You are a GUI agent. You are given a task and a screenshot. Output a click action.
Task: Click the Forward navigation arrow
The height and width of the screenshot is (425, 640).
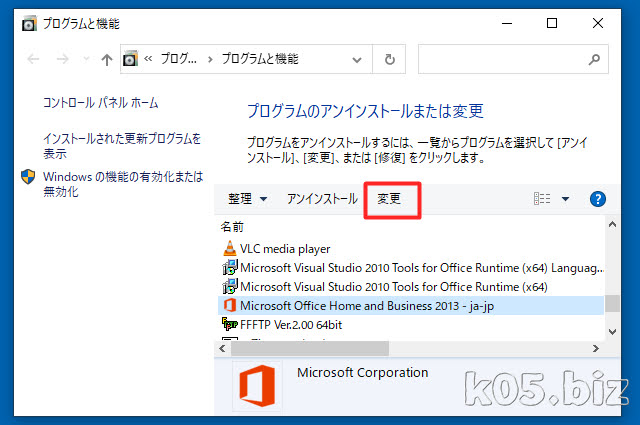click(x=62, y=60)
